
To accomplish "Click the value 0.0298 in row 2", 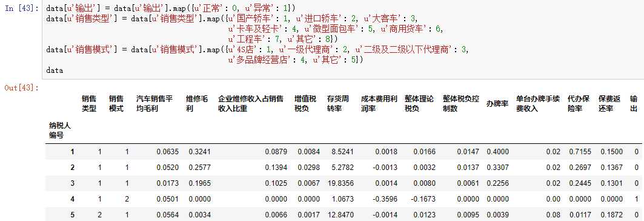I will tap(309, 168).
